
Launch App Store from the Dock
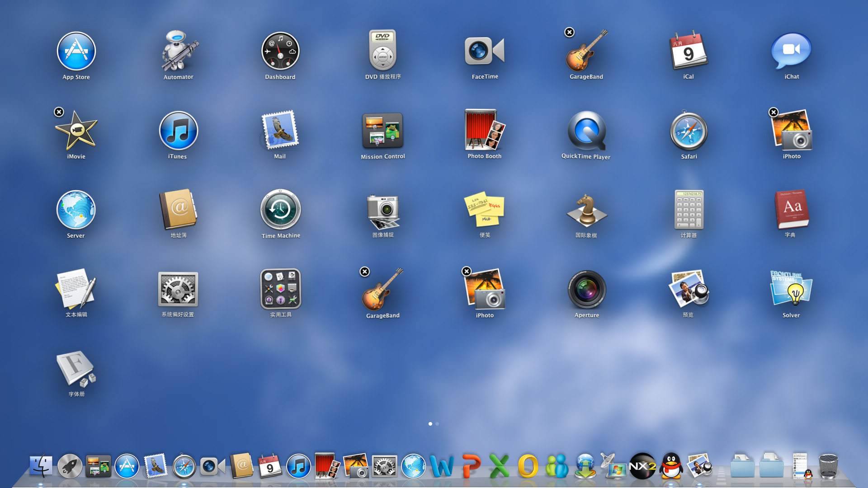[127, 466]
